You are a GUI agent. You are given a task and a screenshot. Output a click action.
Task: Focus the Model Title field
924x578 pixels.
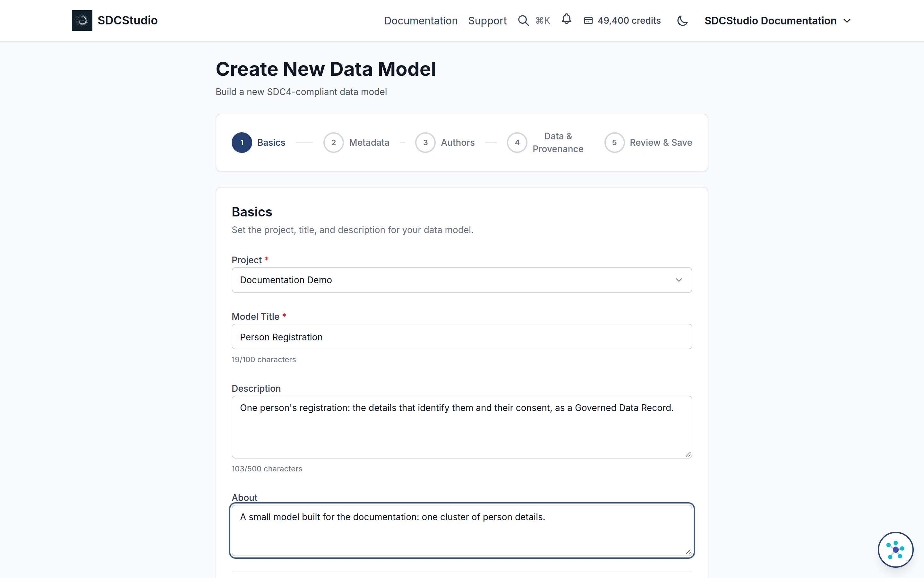tap(462, 337)
